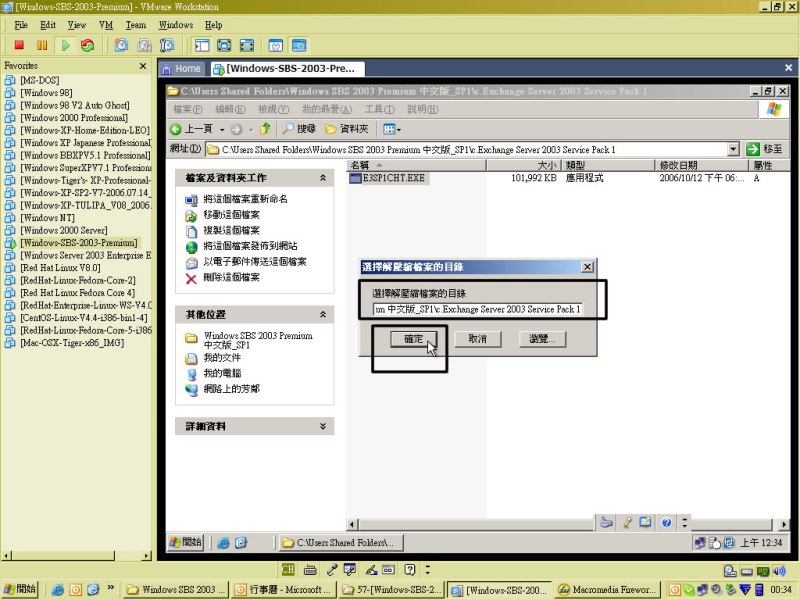This screenshot has width=800, height=600.
Task: Sort by the 名稱 column header
Action: tap(416, 165)
